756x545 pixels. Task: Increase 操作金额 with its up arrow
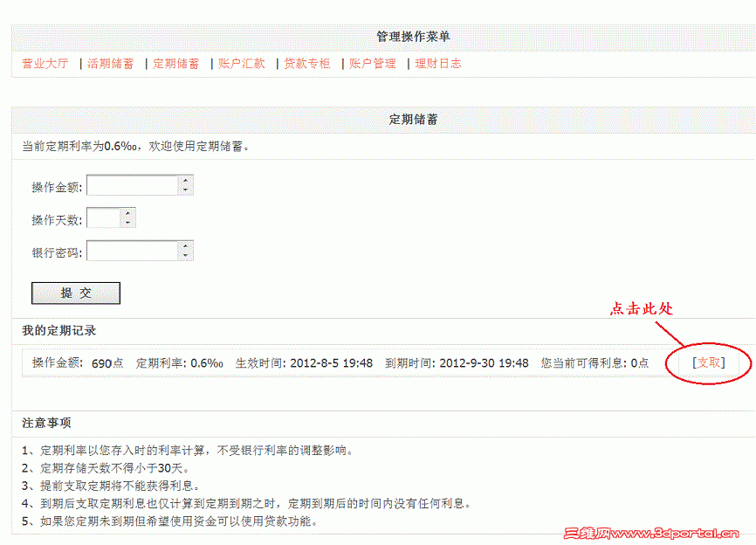[x=187, y=180]
